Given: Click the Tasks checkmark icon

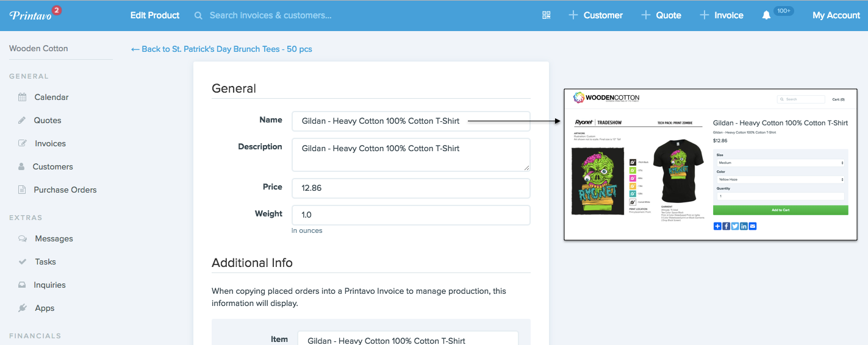Looking at the screenshot, I should pos(23,261).
